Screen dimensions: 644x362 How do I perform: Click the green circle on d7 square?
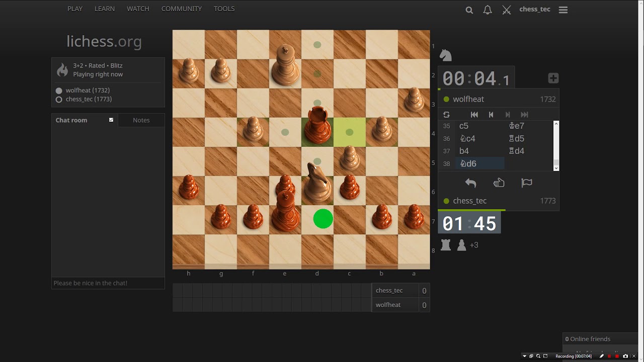(x=323, y=219)
